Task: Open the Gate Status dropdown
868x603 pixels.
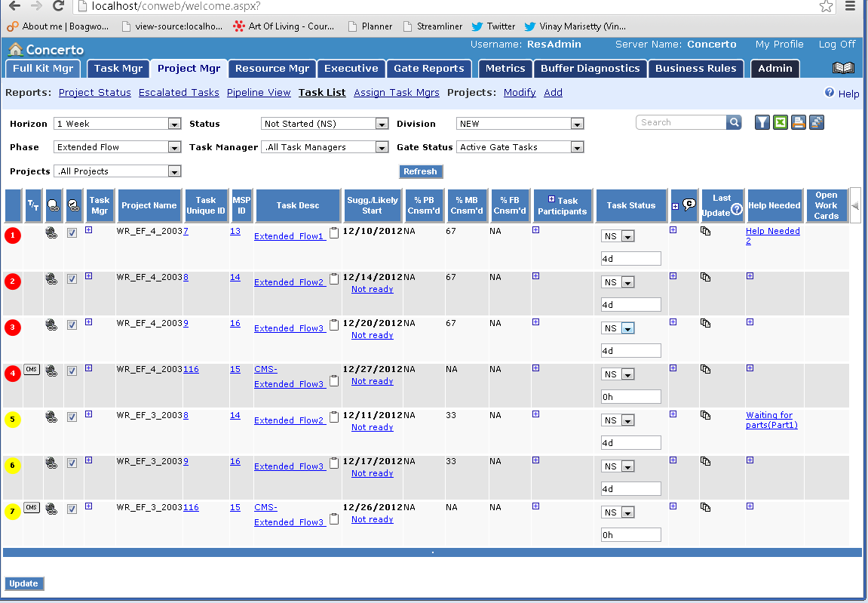Action: point(520,147)
